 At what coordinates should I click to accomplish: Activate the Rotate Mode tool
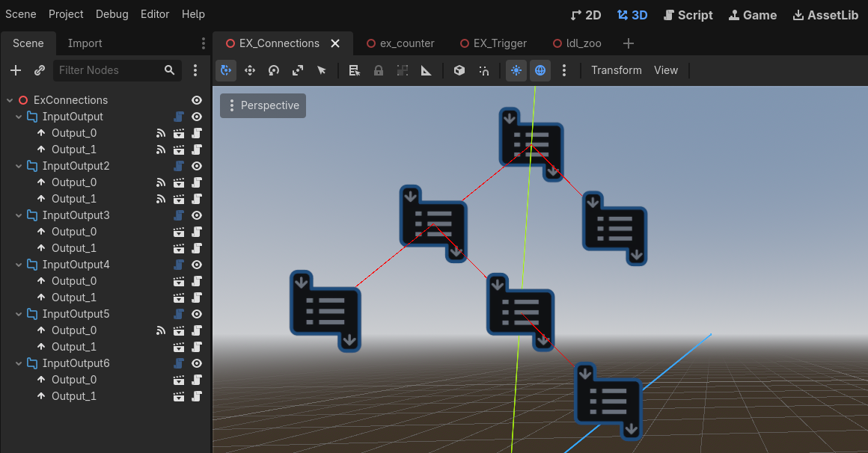coord(273,70)
